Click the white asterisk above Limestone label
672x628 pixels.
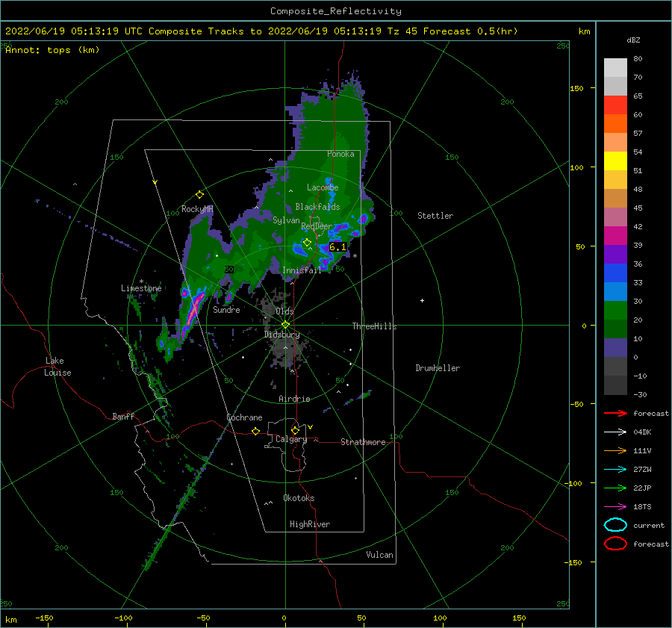141,282
